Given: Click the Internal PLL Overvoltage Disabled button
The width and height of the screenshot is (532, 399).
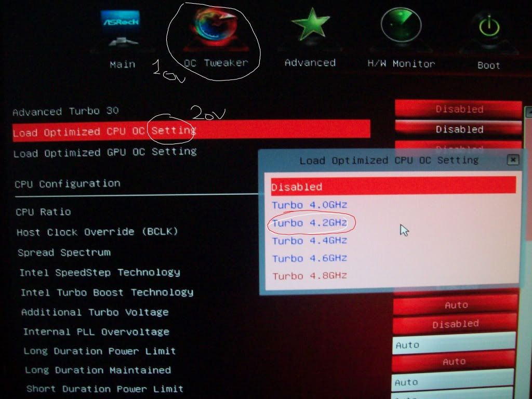Looking at the screenshot, I should pos(455,324).
